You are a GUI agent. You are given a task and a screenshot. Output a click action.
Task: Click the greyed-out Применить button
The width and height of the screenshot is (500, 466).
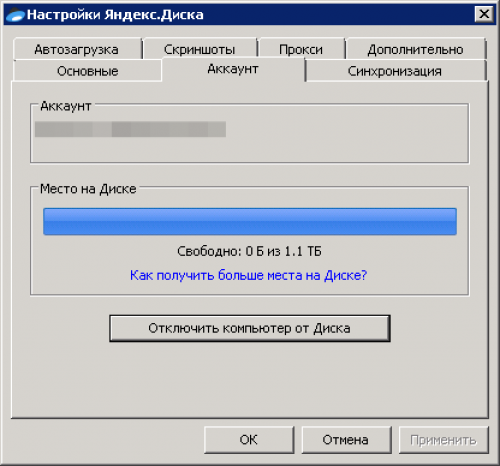[443, 440]
